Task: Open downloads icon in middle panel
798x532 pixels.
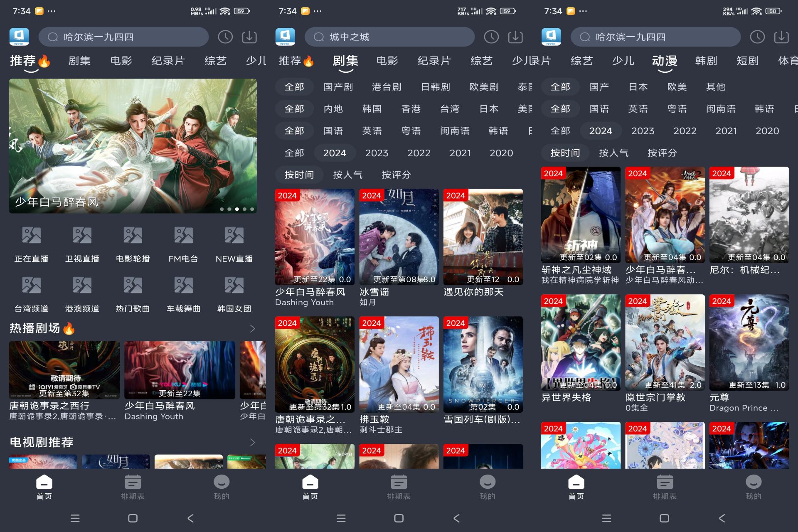Action: [x=515, y=37]
